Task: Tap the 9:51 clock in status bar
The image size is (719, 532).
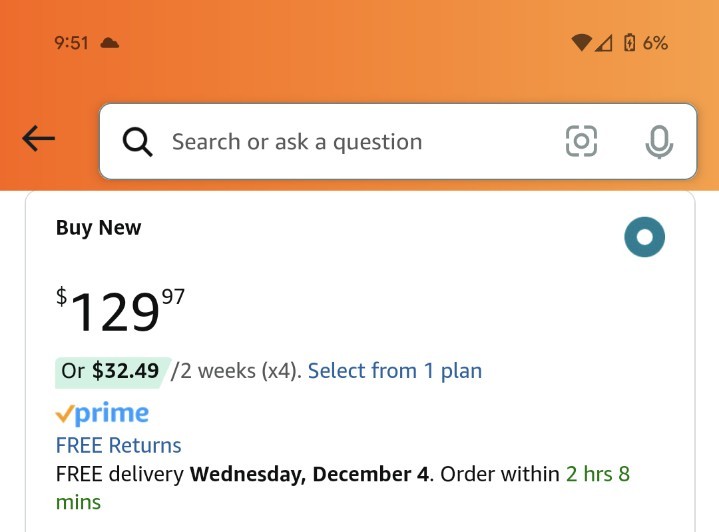Action: (71, 43)
